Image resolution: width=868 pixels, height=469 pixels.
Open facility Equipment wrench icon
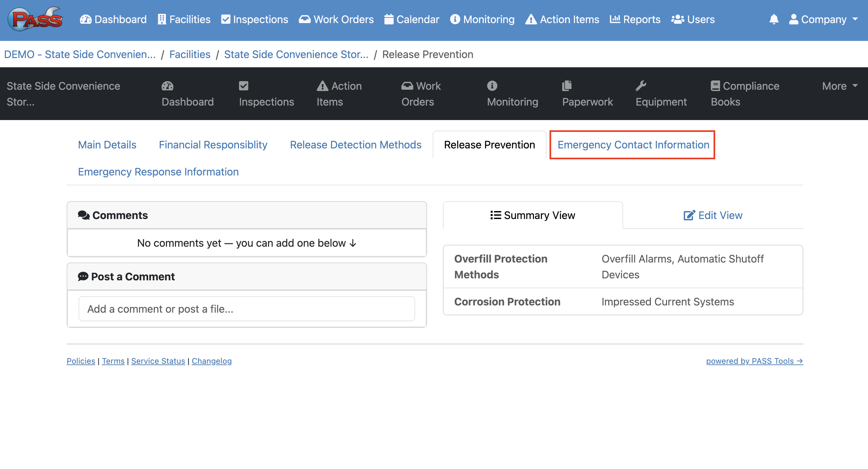tap(641, 86)
